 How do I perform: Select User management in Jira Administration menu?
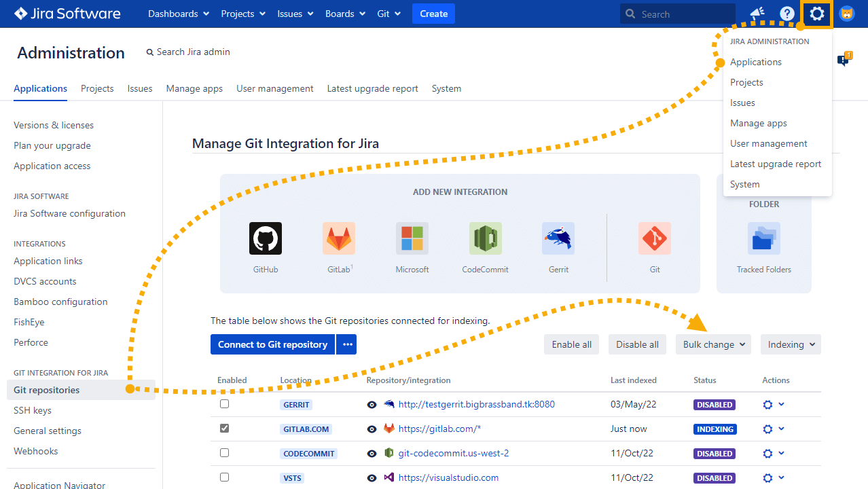[x=768, y=143]
